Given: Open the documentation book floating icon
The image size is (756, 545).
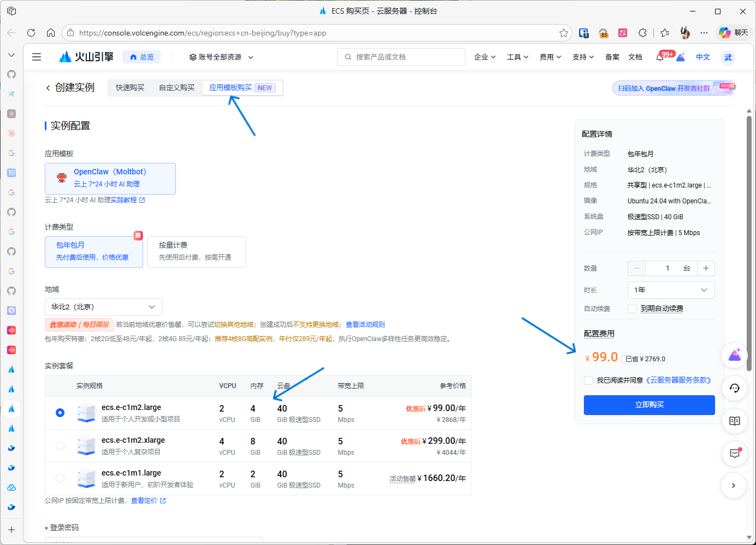Looking at the screenshot, I should 734,421.
